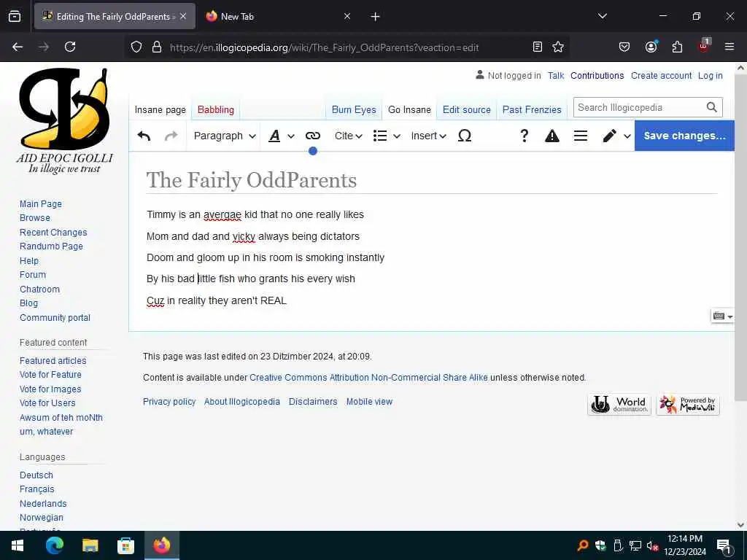Open the extensions puzzle icon

[x=677, y=47]
